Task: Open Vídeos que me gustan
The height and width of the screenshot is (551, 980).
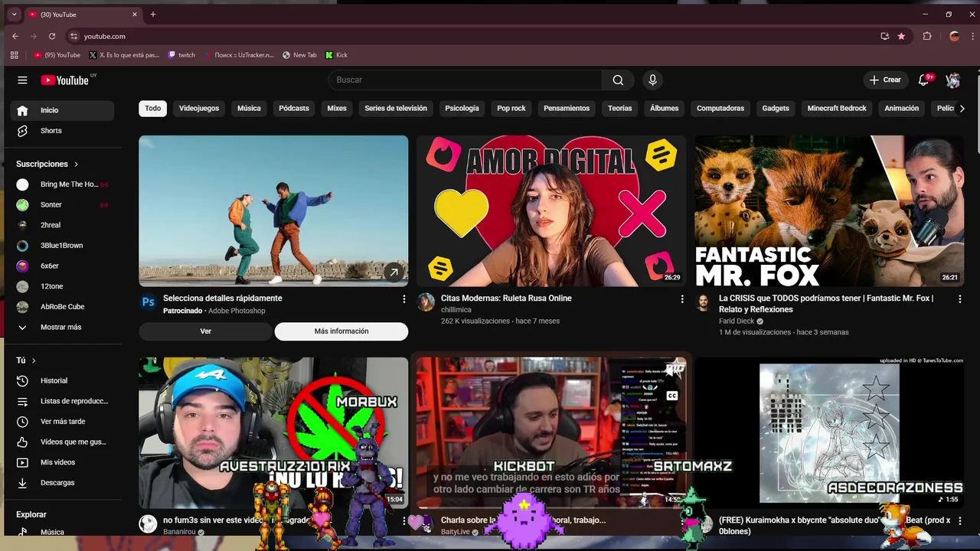Action: 62,442
